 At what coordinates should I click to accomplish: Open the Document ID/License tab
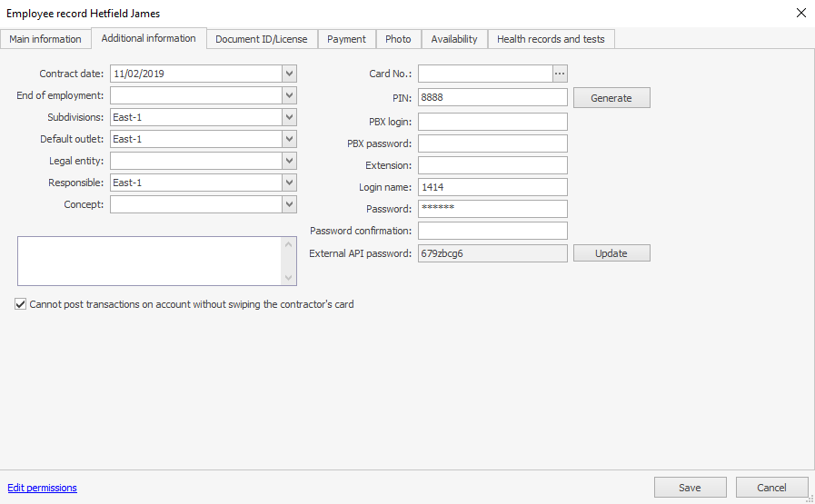262,39
